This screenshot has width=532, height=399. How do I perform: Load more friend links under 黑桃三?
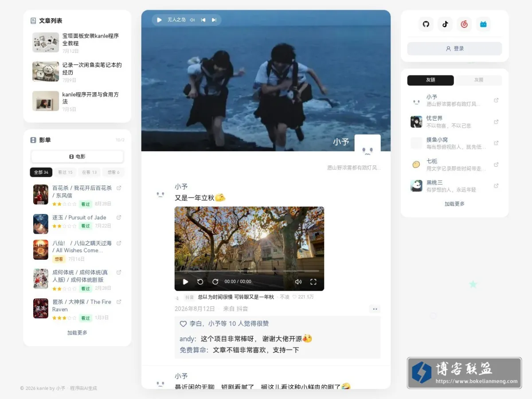point(454,204)
